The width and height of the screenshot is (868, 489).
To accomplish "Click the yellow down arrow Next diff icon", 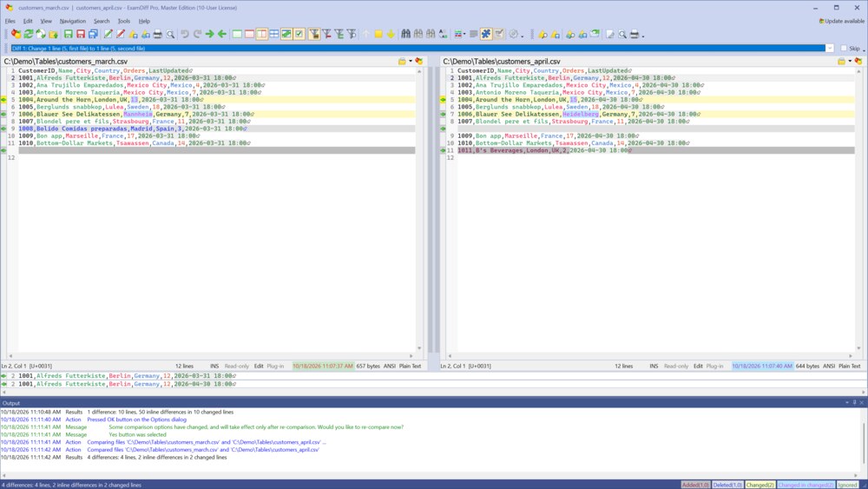I will tap(391, 35).
